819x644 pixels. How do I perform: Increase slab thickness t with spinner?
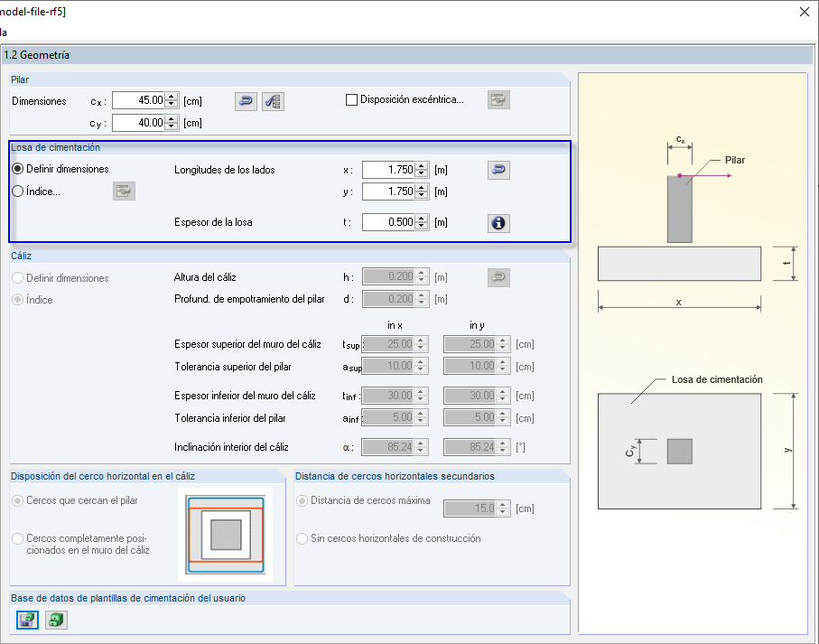pyautogui.click(x=422, y=219)
